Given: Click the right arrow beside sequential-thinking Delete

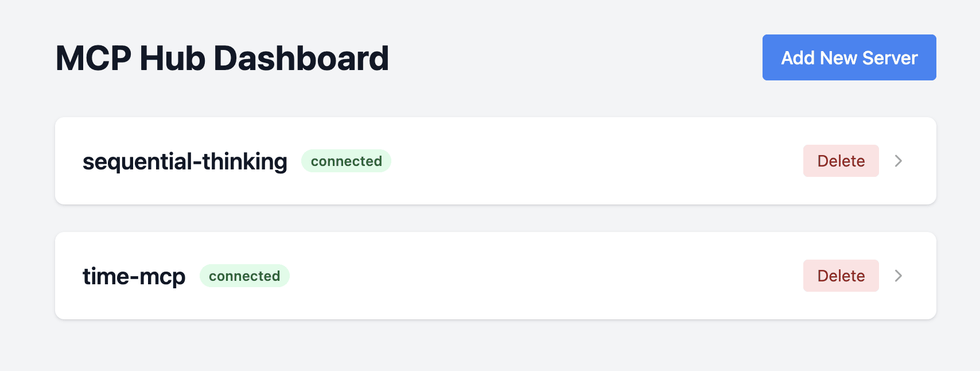Looking at the screenshot, I should coord(898,161).
